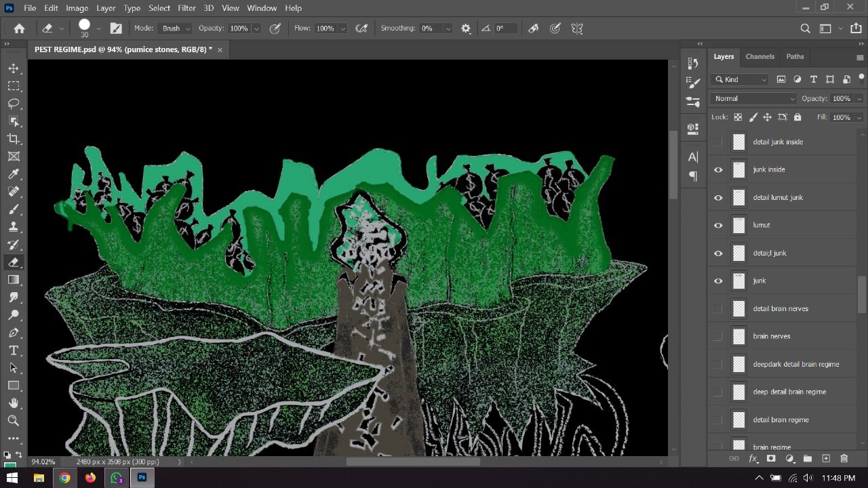Pick the Smudge tool
This screenshot has width=868, height=488.
(x=14, y=298)
